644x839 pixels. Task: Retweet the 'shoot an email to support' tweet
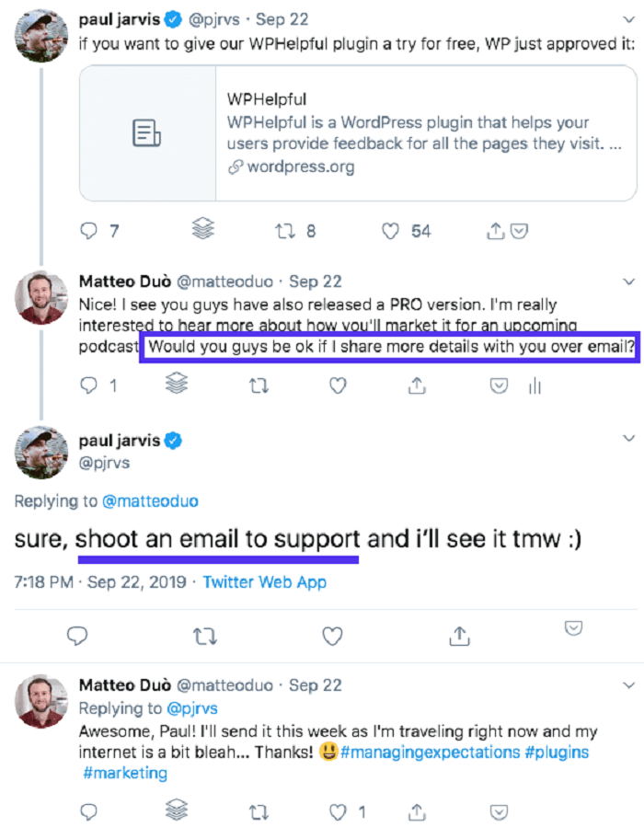205,637
